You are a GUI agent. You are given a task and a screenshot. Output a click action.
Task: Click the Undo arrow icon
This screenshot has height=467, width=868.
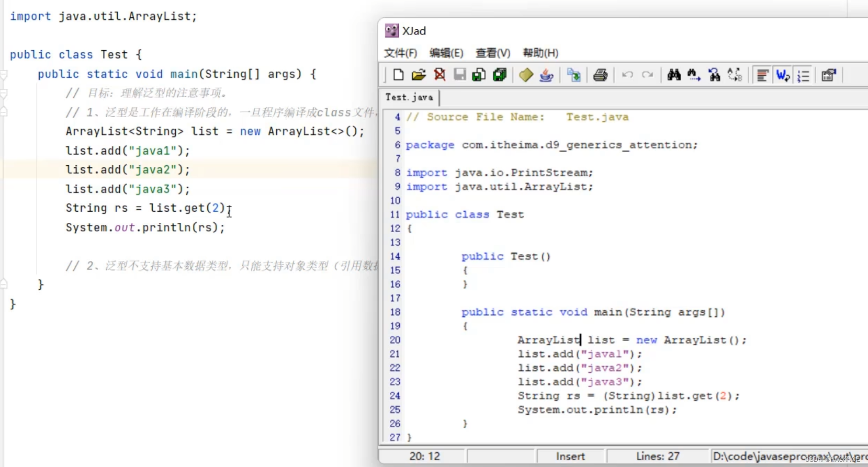click(x=627, y=75)
